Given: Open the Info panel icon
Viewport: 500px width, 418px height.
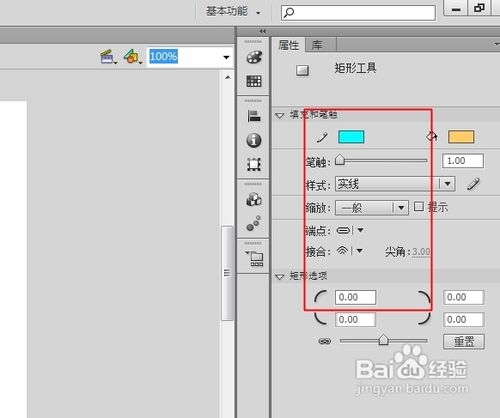Looking at the screenshot, I should [x=254, y=140].
